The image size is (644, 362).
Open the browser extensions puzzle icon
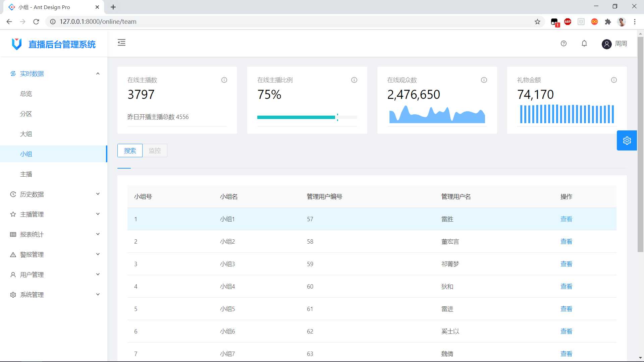point(608,22)
